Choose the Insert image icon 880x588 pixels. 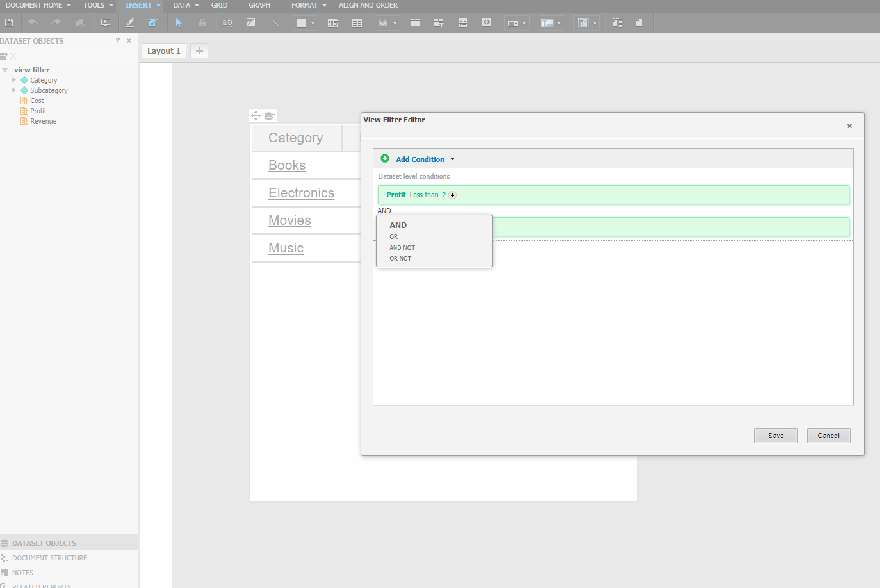tap(251, 22)
